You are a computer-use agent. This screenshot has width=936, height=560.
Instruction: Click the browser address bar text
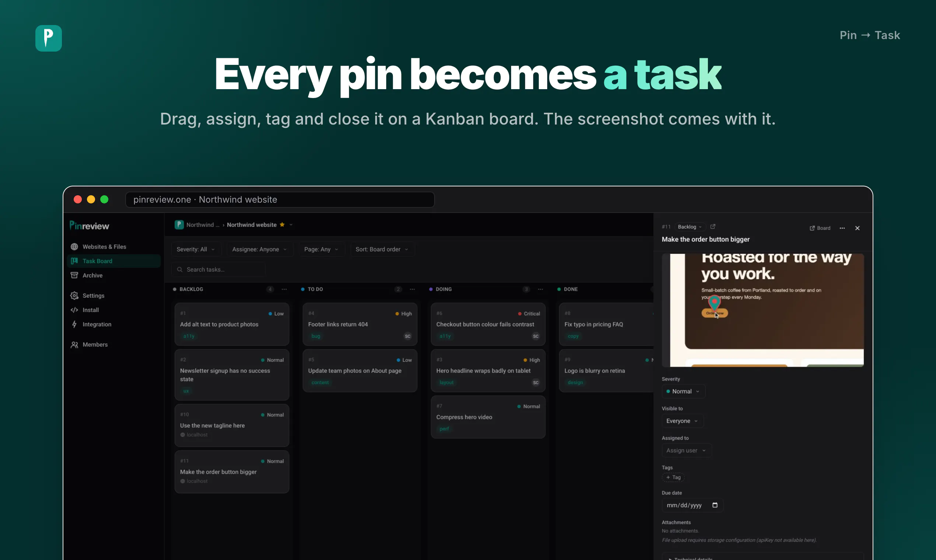[205, 200]
